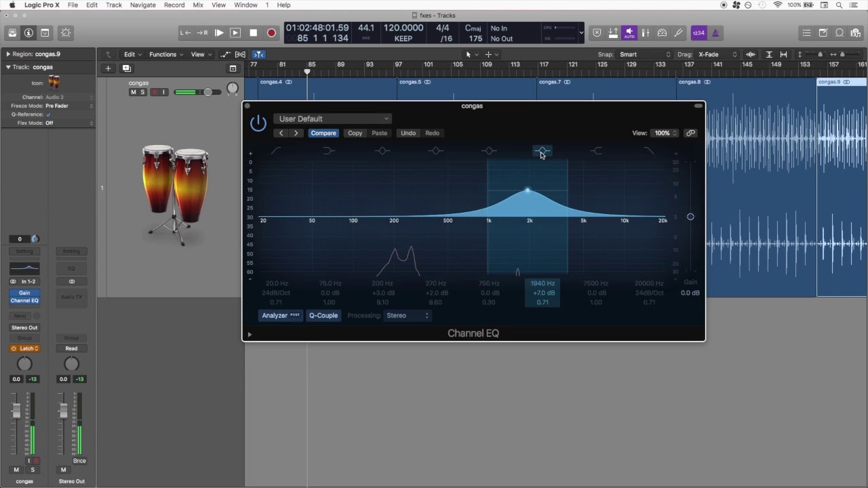
Task: Open Freeze Mode Pre Fader dropdown
Action: 68,106
